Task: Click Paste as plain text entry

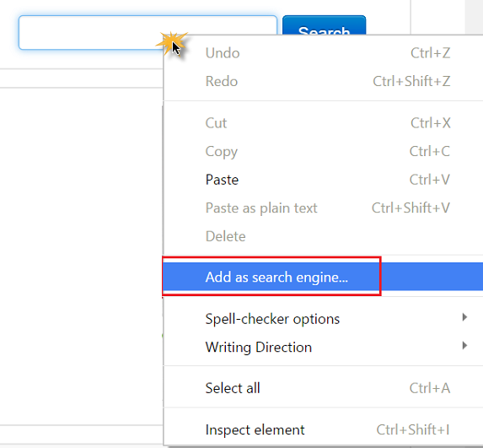Action: pos(323,208)
